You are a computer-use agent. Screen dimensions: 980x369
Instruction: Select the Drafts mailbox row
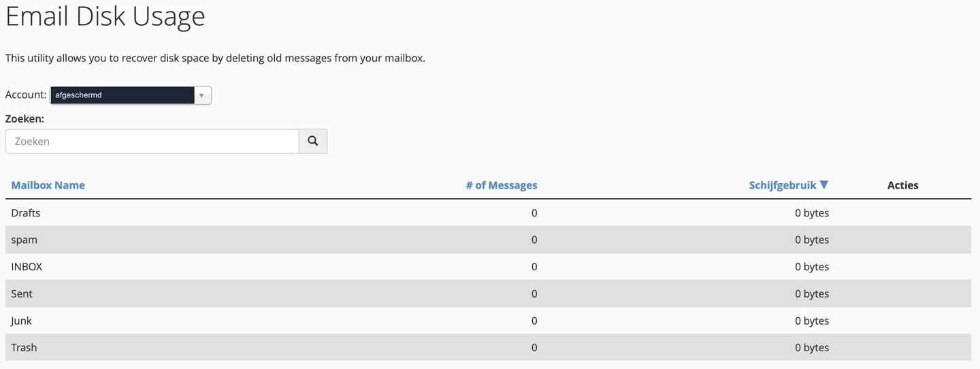click(x=489, y=213)
